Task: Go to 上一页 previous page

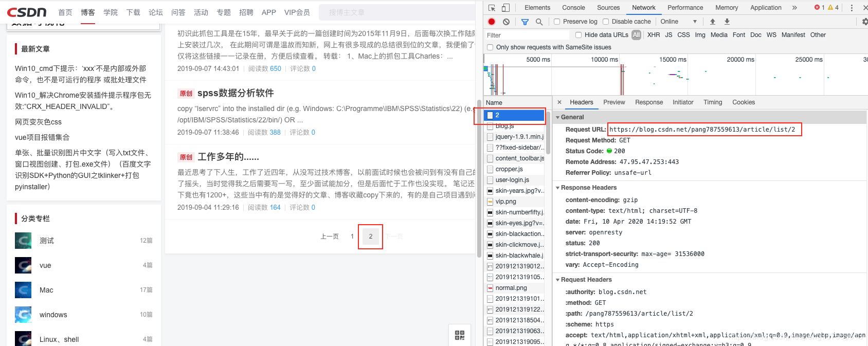Action: coord(330,236)
